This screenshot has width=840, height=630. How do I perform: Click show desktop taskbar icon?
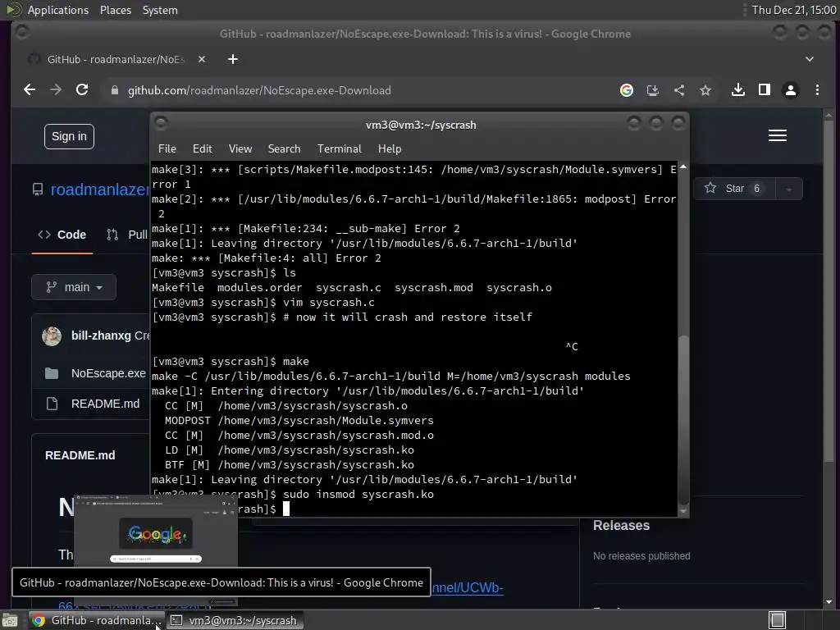(10, 620)
